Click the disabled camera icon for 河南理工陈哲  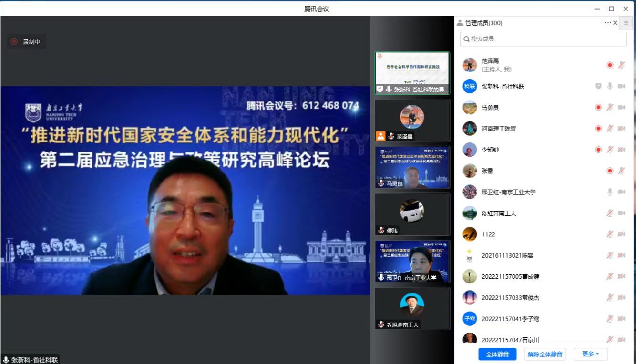click(621, 129)
